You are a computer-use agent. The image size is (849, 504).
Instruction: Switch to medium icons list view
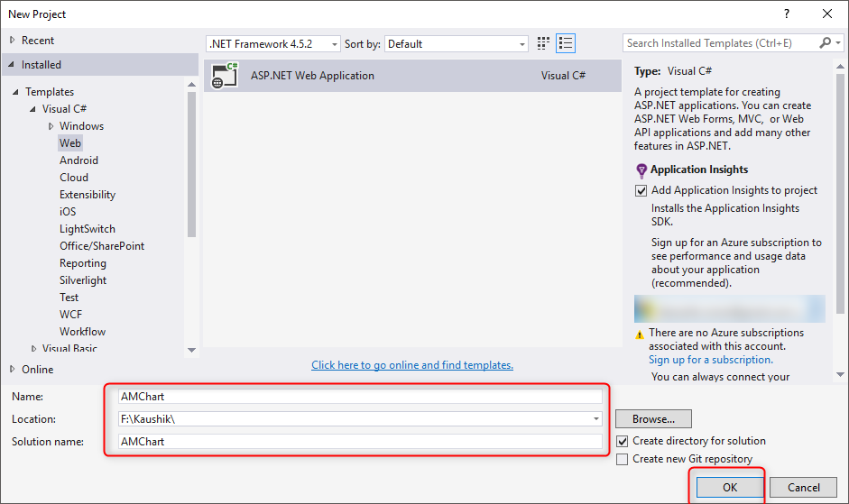(x=566, y=43)
